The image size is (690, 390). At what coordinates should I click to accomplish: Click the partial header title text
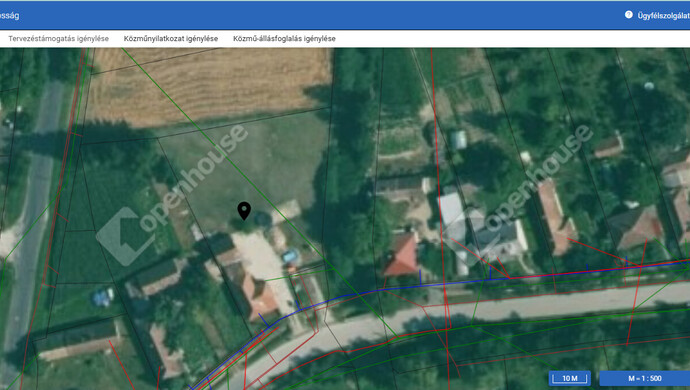[x=9, y=15]
